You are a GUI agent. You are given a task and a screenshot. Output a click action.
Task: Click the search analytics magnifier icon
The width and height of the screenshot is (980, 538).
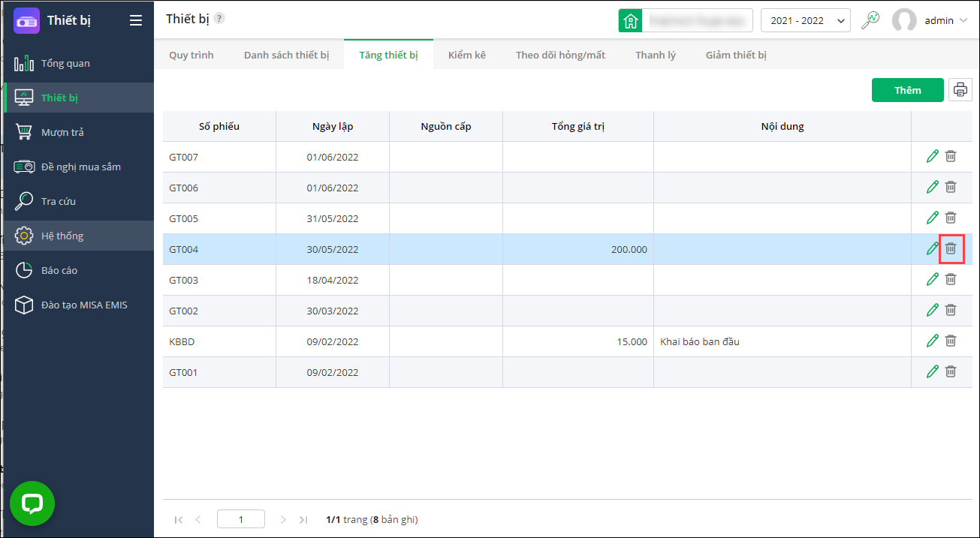pyautogui.click(x=870, y=20)
